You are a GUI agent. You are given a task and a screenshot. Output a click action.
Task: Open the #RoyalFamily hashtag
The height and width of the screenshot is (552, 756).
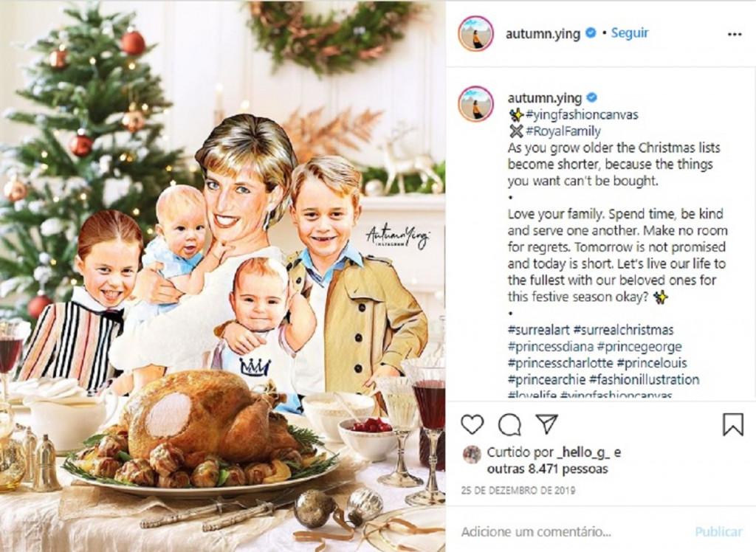[563, 131]
